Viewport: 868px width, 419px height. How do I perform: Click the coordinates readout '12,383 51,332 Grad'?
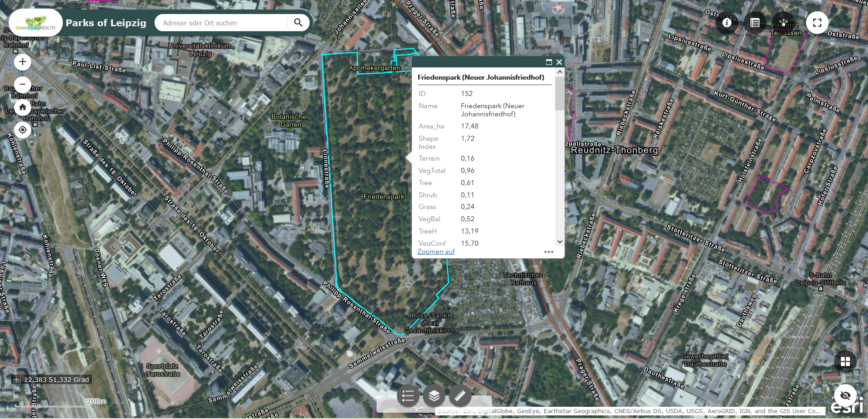tap(57, 380)
